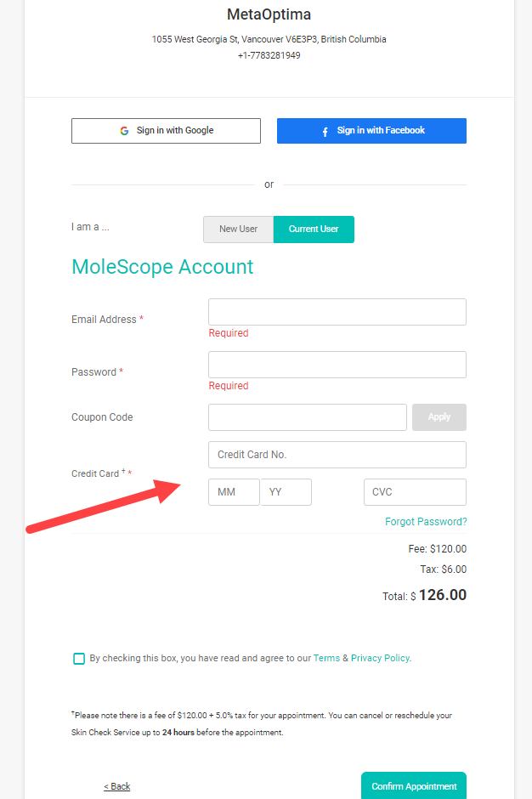The height and width of the screenshot is (799, 532).
Task: Sign in with Google button
Action: pos(166,131)
